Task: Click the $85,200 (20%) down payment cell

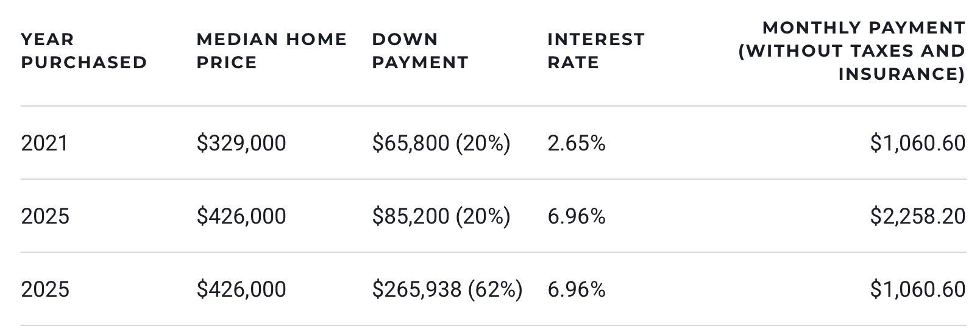Action: 441,216
